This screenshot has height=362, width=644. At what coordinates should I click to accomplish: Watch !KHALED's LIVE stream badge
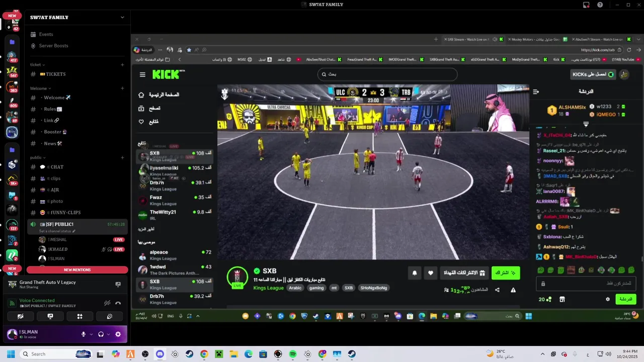pyautogui.click(x=119, y=249)
